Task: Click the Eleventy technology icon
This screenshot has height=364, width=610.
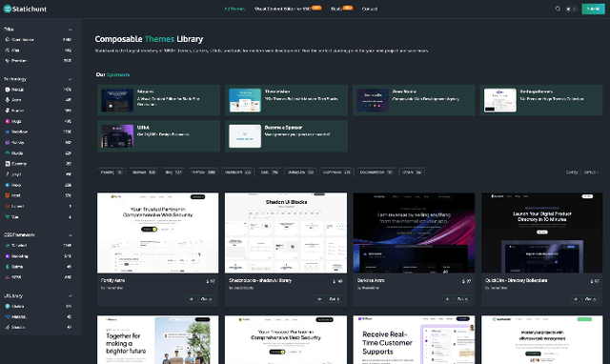Action: 7,164
